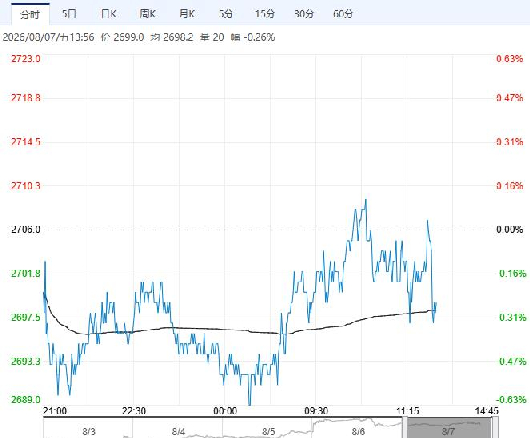Select the 8/3 date in timeline
This screenshot has height=438, width=530.
[89, 432]
